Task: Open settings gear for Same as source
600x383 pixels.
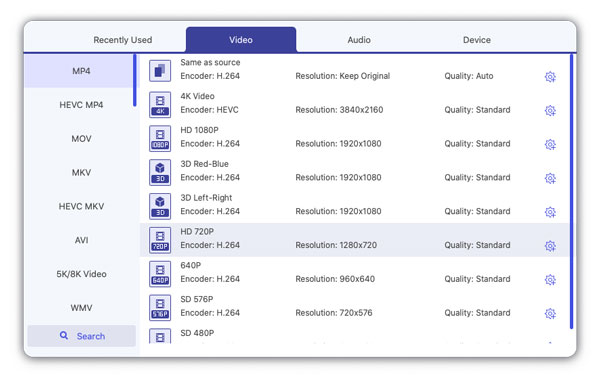Action: click(x=550, y=77)
